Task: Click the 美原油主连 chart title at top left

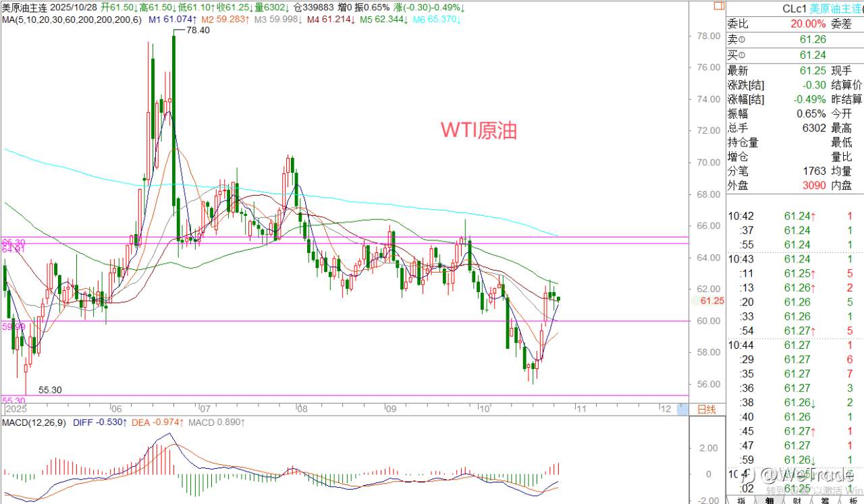Action: [x=25, y=8]
